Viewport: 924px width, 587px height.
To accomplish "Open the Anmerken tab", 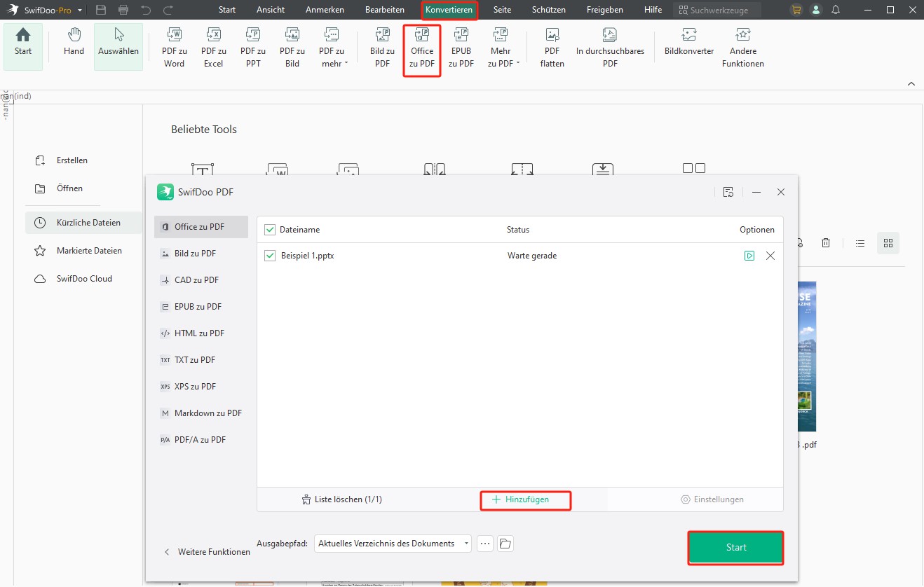I will 325,10.
